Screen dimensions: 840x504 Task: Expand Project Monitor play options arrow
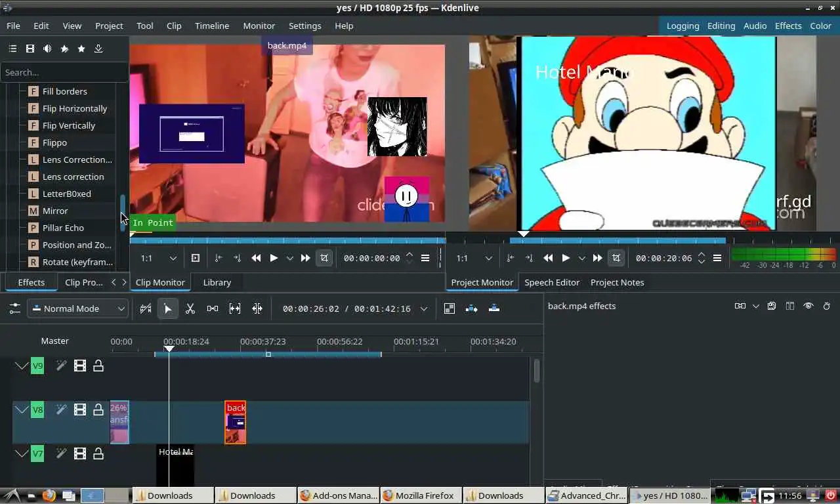(582, 258)
